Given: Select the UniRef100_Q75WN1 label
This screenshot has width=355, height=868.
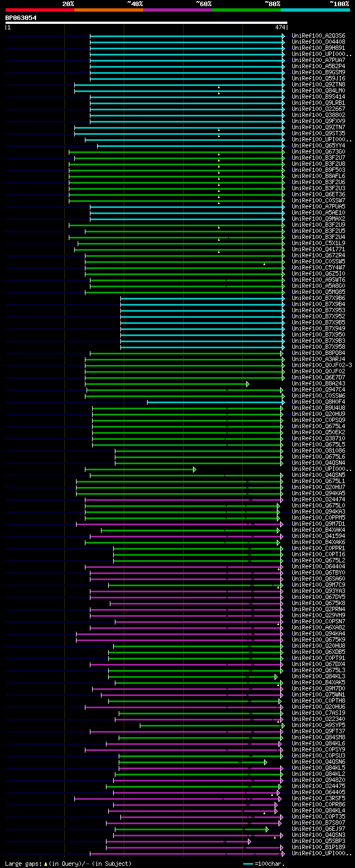Looking at the screenshot, I should tap(319, 694).
